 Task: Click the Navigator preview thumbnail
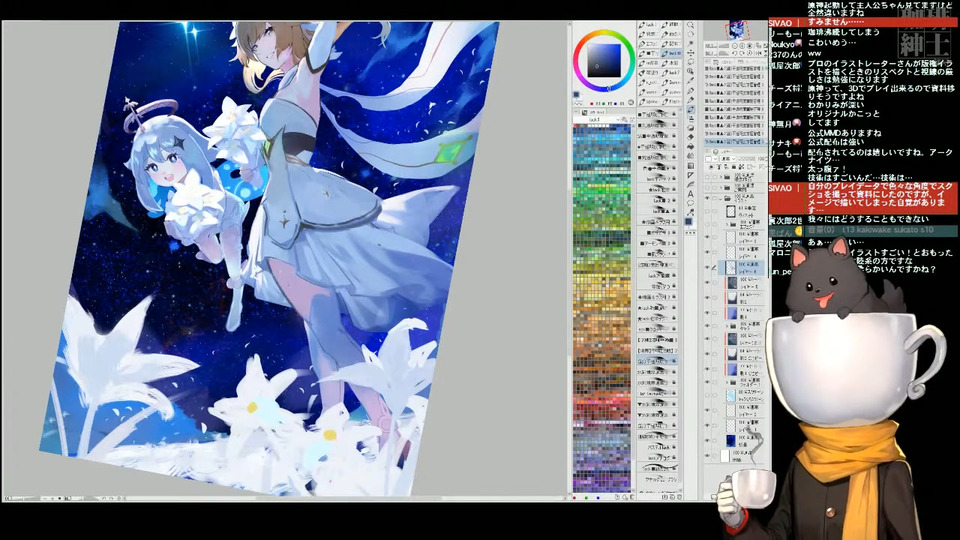click(737, 30)
